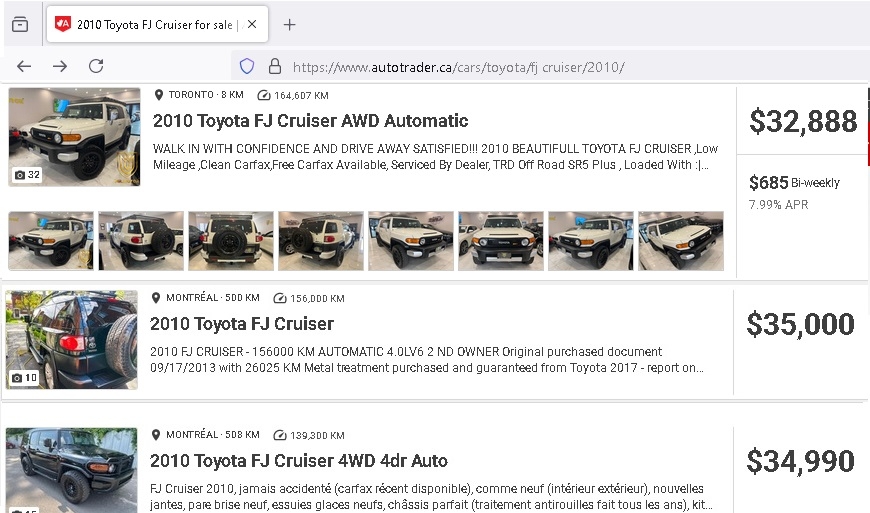Select the fifth strip thumbnail in Toronto listing
This screenshot has width=870, height=513.
411,241
